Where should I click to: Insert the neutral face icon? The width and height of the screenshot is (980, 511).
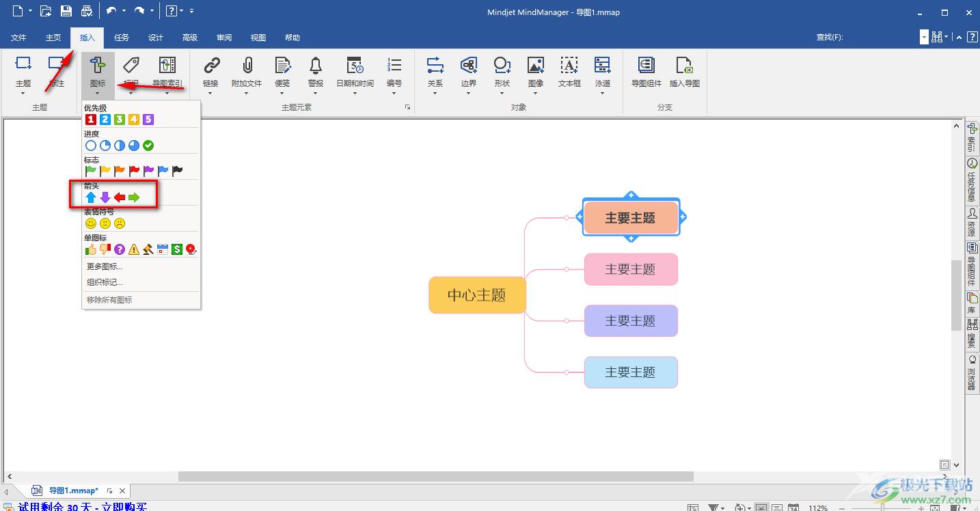(105, 223)
